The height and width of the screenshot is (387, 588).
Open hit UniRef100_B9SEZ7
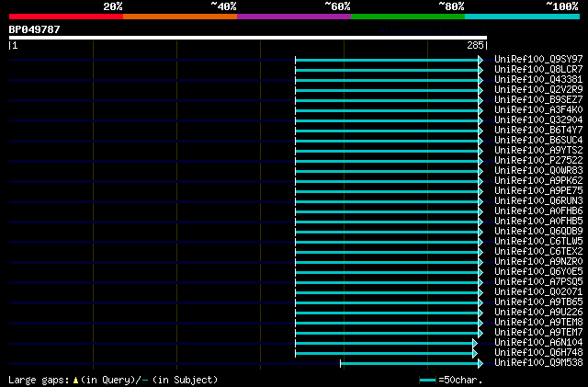(x=538, y=100)
